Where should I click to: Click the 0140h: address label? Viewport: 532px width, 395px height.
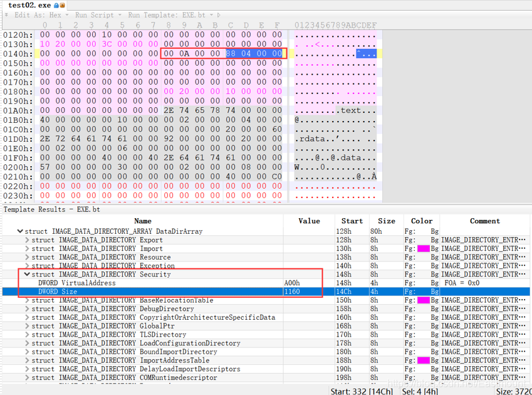[18, 54]
